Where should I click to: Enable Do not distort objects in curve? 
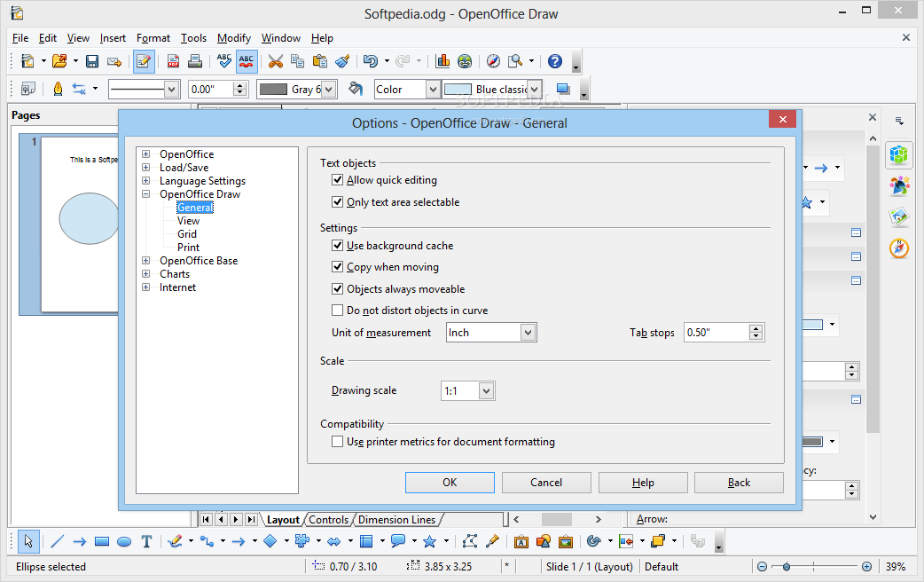point(338,311)
